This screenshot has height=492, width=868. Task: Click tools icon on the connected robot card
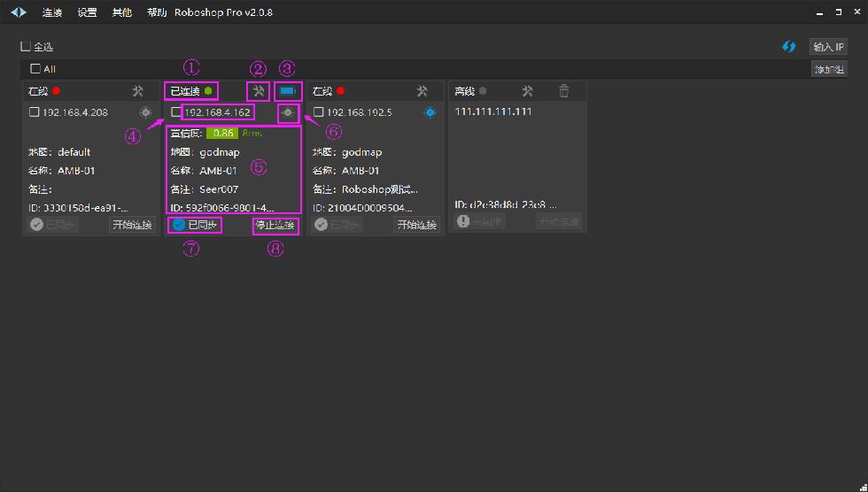(x=258, y=91)
